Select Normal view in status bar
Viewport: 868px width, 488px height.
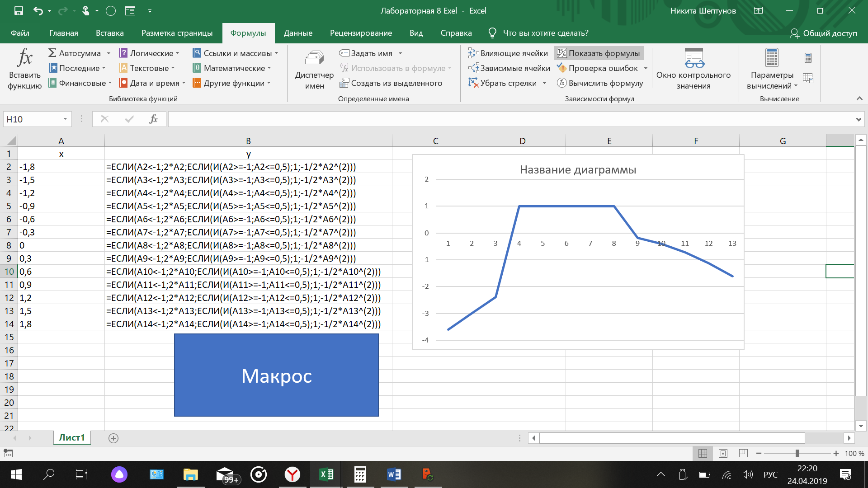(703, 453)
